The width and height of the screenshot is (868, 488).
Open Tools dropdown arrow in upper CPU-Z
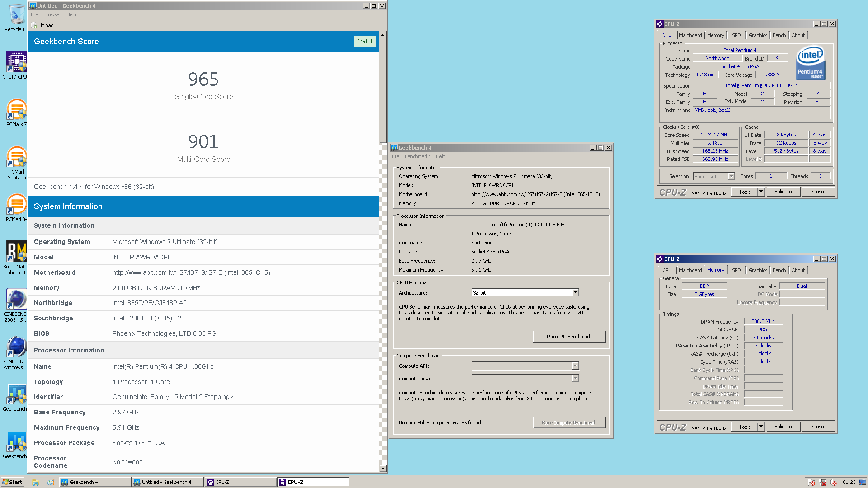point(761,192)
